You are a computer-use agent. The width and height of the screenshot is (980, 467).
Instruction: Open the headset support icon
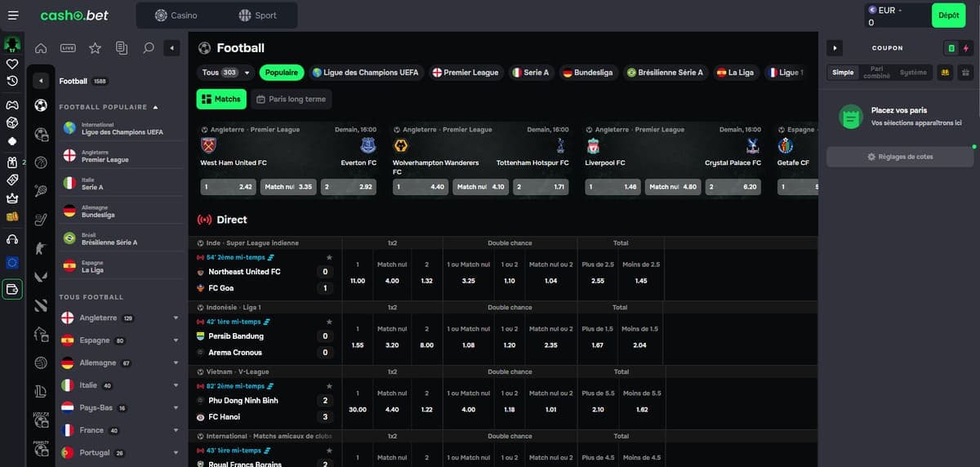12,239
